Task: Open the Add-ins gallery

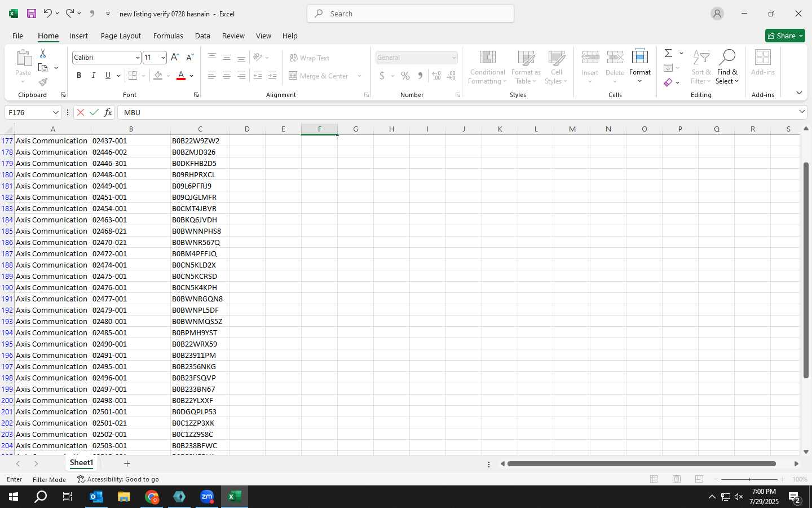Action: (x=763, y=62)
